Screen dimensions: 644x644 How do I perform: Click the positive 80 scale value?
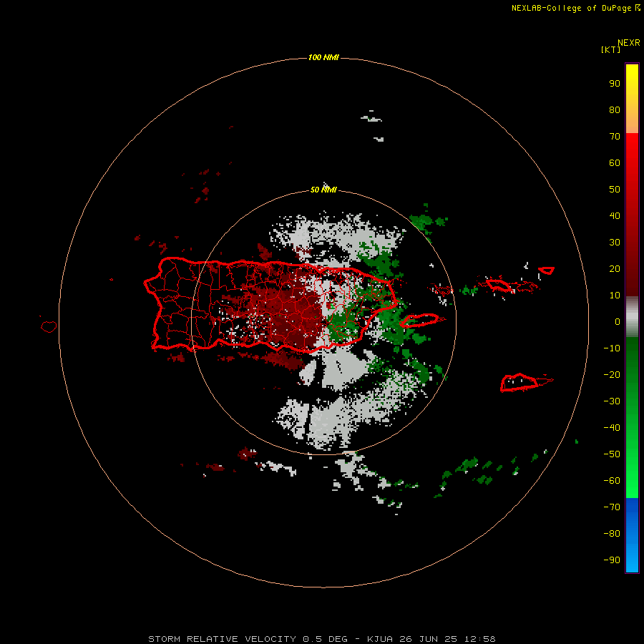(x=615, y=110)
